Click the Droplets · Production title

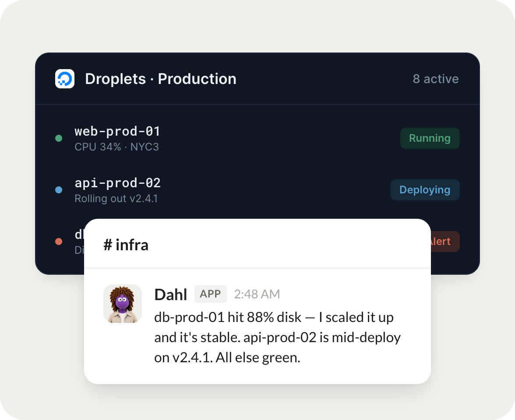pos(161,79)
